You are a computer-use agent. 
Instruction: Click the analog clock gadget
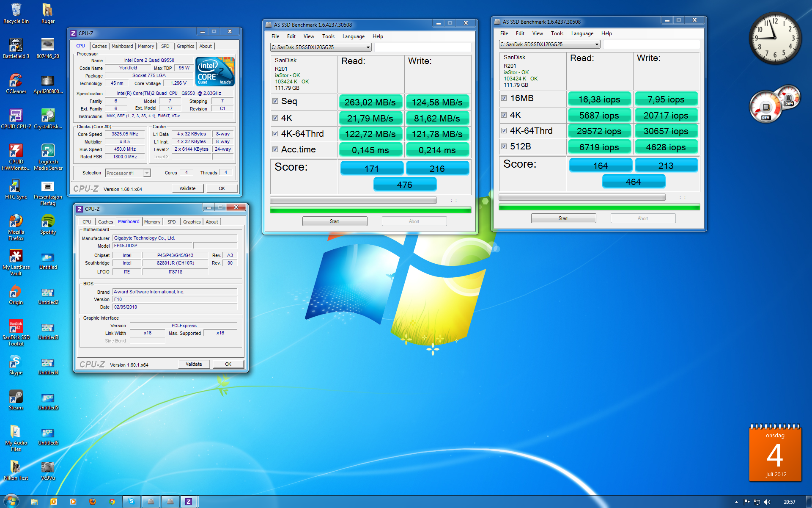(775, 38)
